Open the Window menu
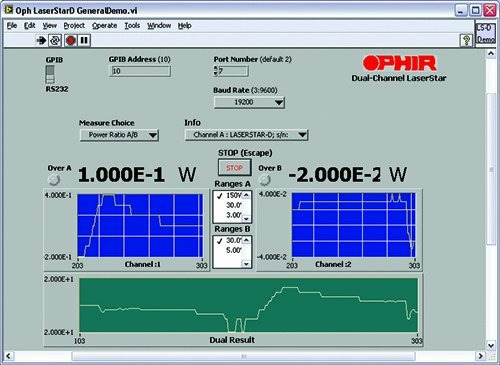 tap(159, 26)
